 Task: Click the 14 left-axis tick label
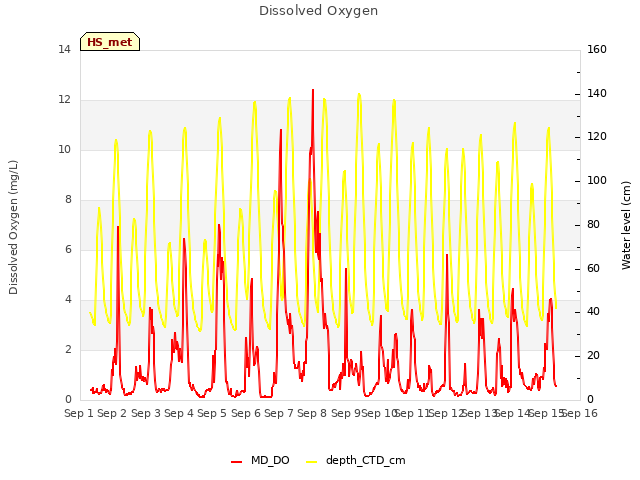pos(64,50)
